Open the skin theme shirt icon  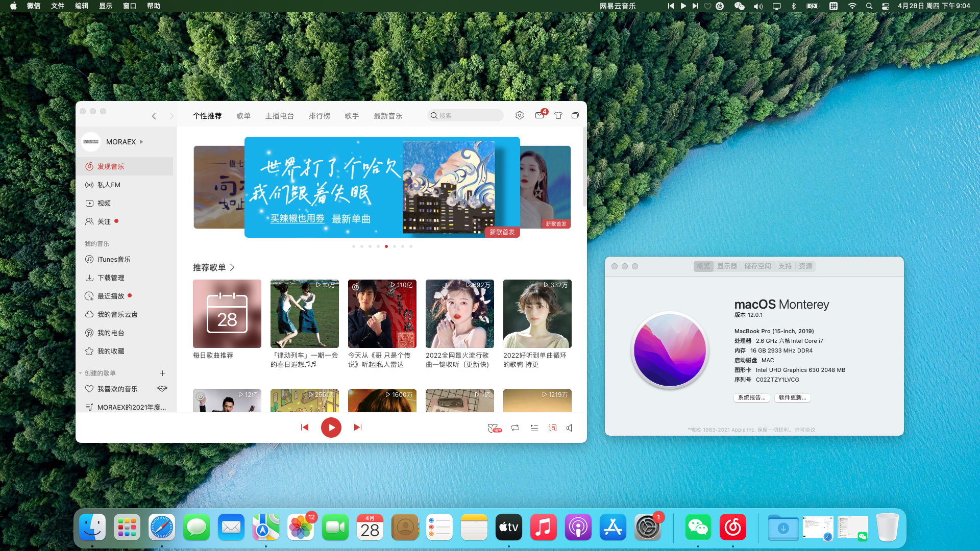558,115
